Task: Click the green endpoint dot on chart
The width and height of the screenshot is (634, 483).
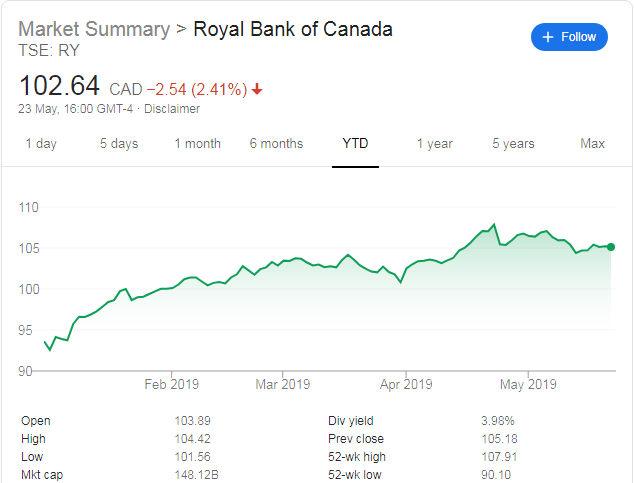Action: click(611, 246)
